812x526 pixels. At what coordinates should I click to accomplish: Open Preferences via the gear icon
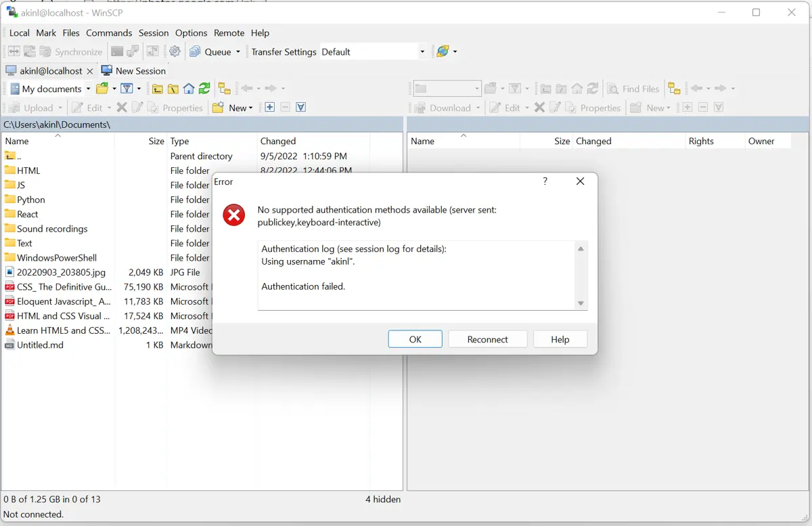pos(175,51)
